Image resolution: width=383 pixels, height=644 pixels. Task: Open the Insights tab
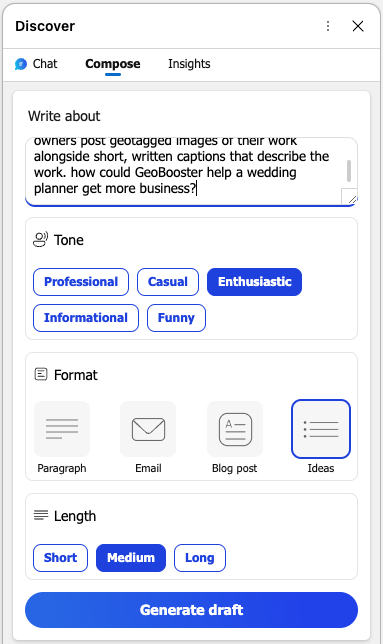point(189,64)
